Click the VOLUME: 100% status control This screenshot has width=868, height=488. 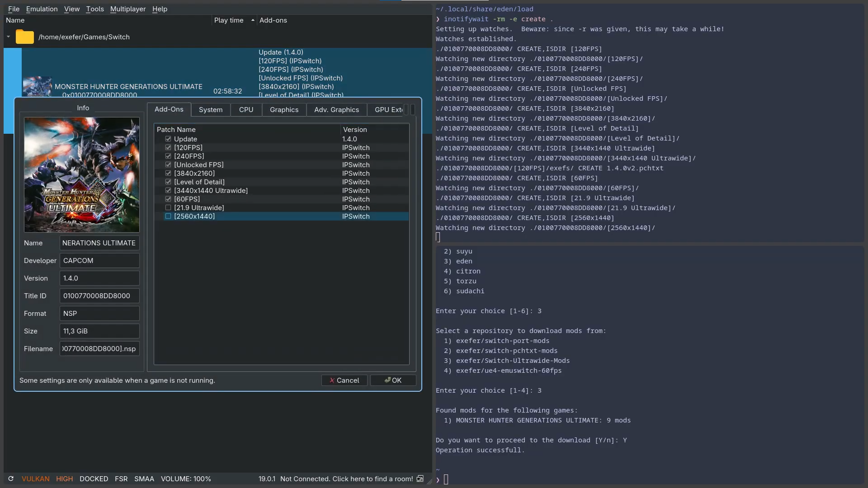click(186, 479)
